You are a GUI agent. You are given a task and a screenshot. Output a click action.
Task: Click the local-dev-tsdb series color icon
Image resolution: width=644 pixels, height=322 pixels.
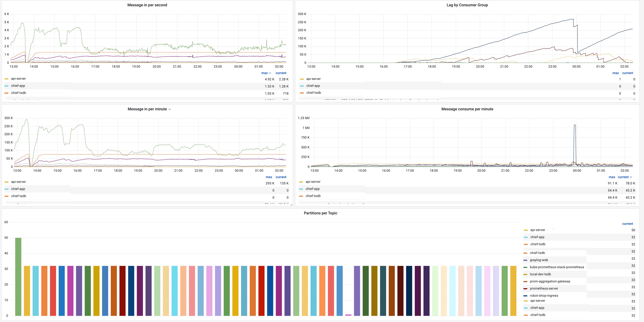pyautogui.click(x=526, y=274)
